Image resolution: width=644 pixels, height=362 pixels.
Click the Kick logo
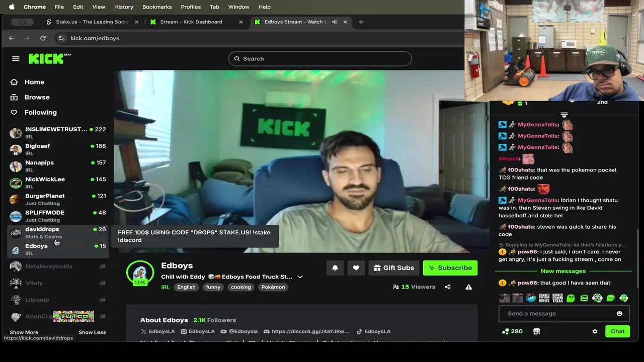(x=49, y=59)
